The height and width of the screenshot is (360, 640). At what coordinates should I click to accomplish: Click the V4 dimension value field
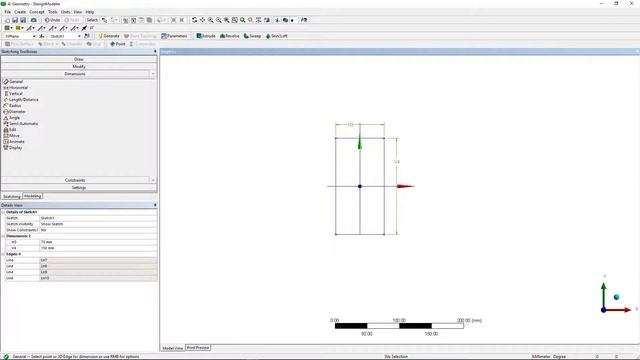(x=98, y=248)
